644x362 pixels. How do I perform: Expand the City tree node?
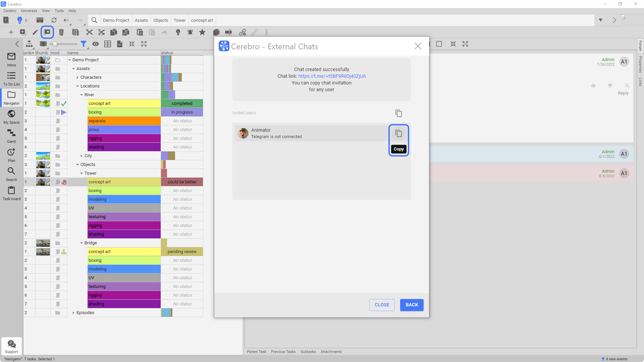(x=82, y=156)
